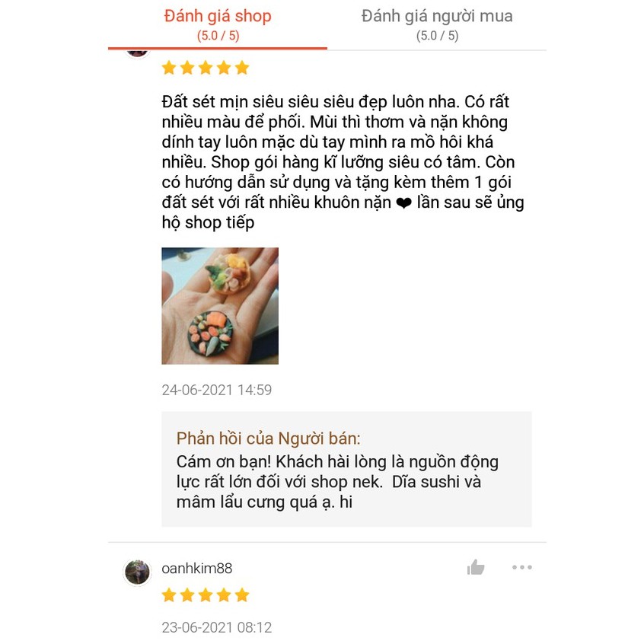Click the oanhkim88 username
644x644 pixels.
tap(196, 569)
